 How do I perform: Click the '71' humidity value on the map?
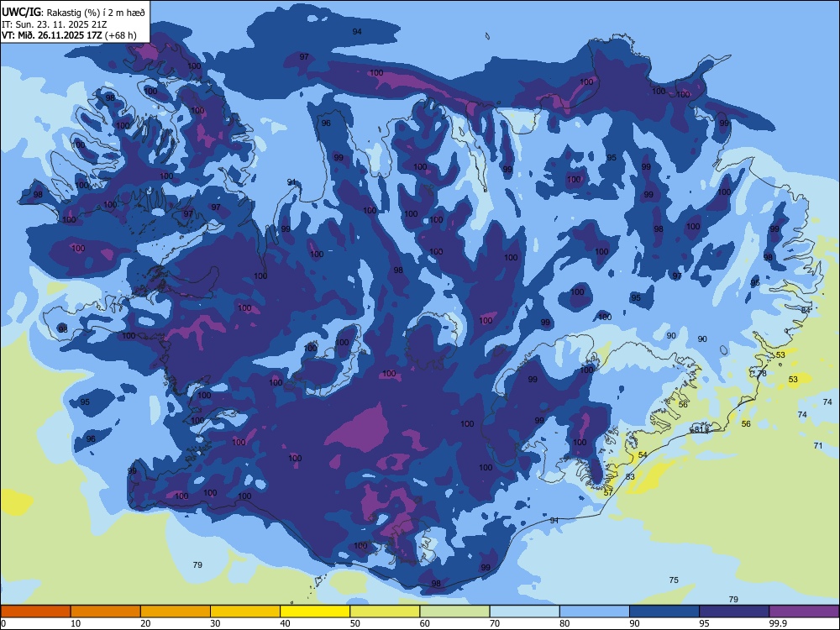[x=818, y=445]
